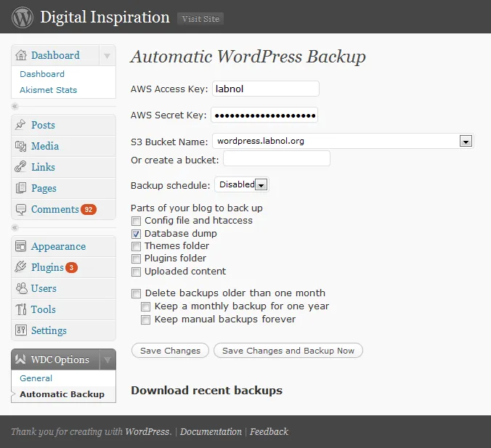Click the Media icon in sidebar
This screenshot has height=448, width=491.
click(20, 146)
